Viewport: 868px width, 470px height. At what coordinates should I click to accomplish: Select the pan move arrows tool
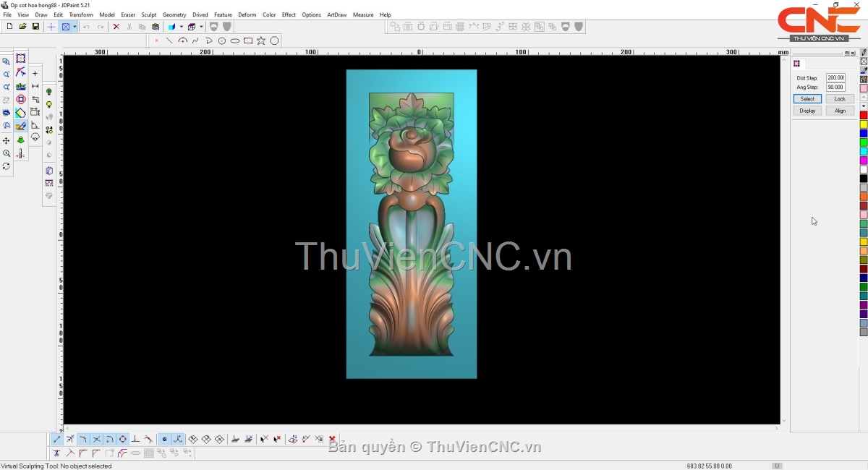(x=7, y=140)
